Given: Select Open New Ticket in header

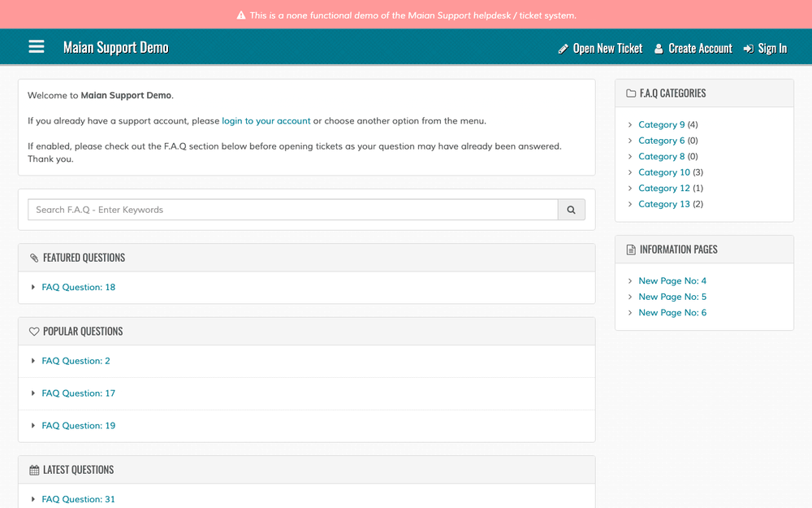Looking at the screenshot, I should tap(607, 49).
